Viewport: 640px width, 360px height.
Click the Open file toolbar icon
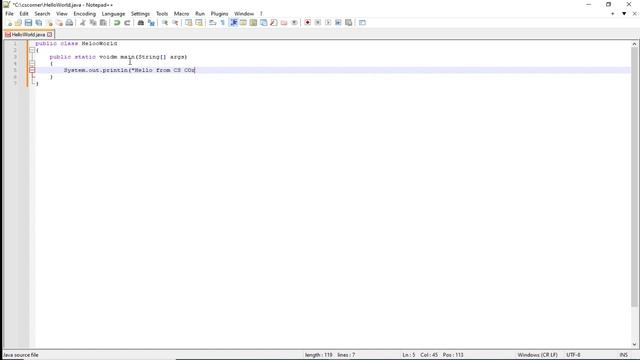(18, 23)
